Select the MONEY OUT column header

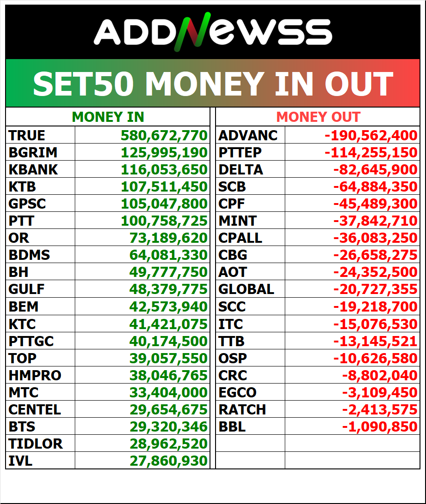(318, 117)
